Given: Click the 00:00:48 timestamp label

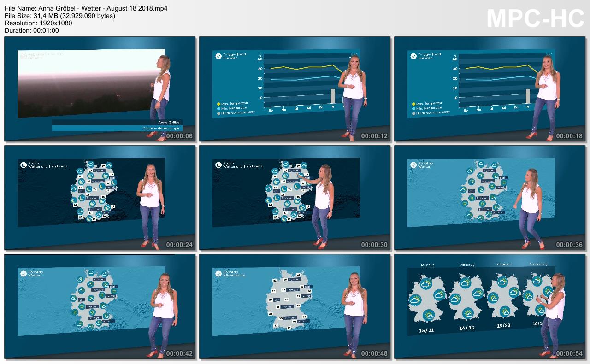Looking at the screenshot, I should pyautogui.click(x=374, y=354).
